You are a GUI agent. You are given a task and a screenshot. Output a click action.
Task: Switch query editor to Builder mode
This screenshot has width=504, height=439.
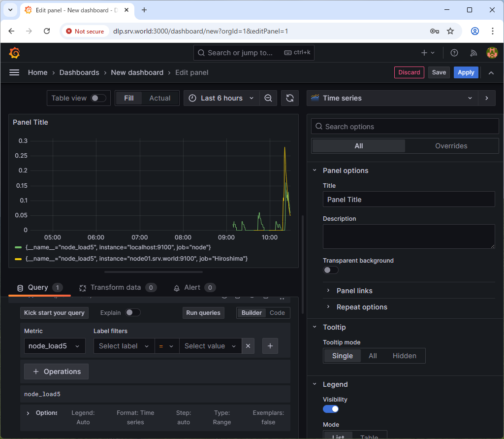tap(252, 313)
